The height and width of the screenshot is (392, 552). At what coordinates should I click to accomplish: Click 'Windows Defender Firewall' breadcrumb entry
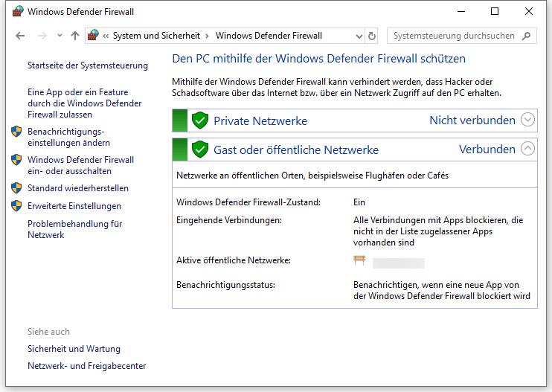[269, 36]
